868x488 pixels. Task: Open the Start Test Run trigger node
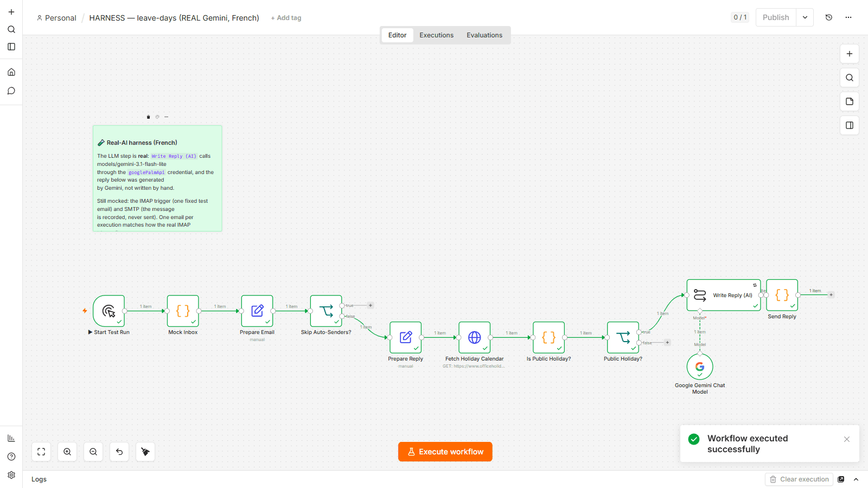[x=109, y=311]
